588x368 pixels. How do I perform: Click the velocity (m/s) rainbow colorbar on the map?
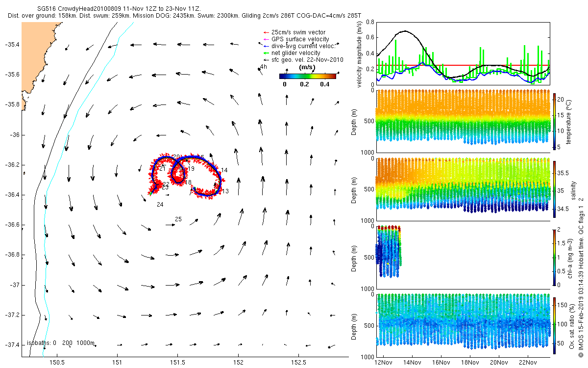pyautogui.click(x=308, y=76)
